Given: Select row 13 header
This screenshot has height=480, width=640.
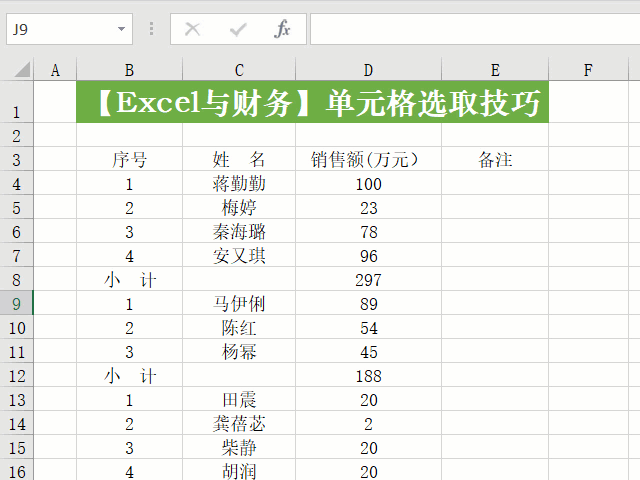Looking at the screenshot, I should pyautogui.click(x=17, y=399).
